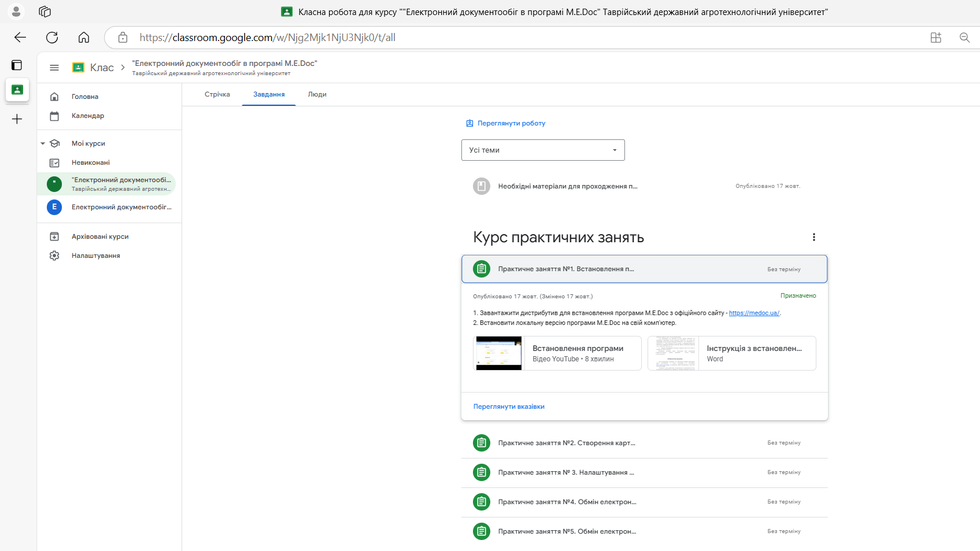The width and height of the screenshot is (980, 551).
Task: Switch to the Завдання tab
Action: 269,94
